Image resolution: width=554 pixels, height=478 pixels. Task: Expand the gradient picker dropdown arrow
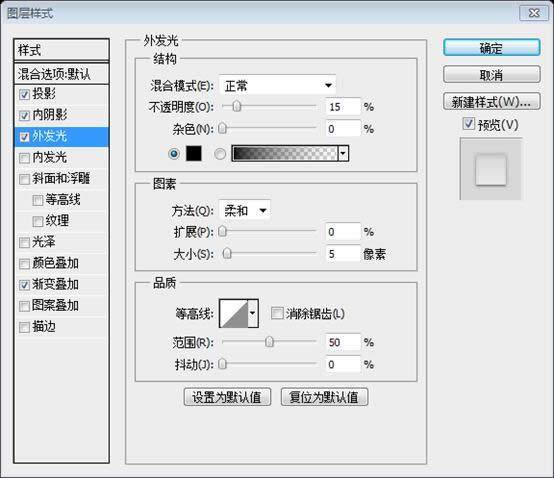(x=343, y=153)
